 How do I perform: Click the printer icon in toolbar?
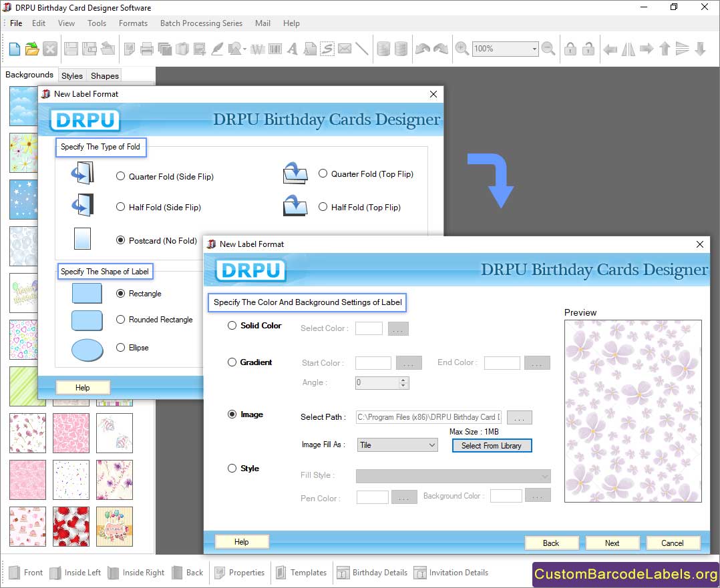point(147,49)
